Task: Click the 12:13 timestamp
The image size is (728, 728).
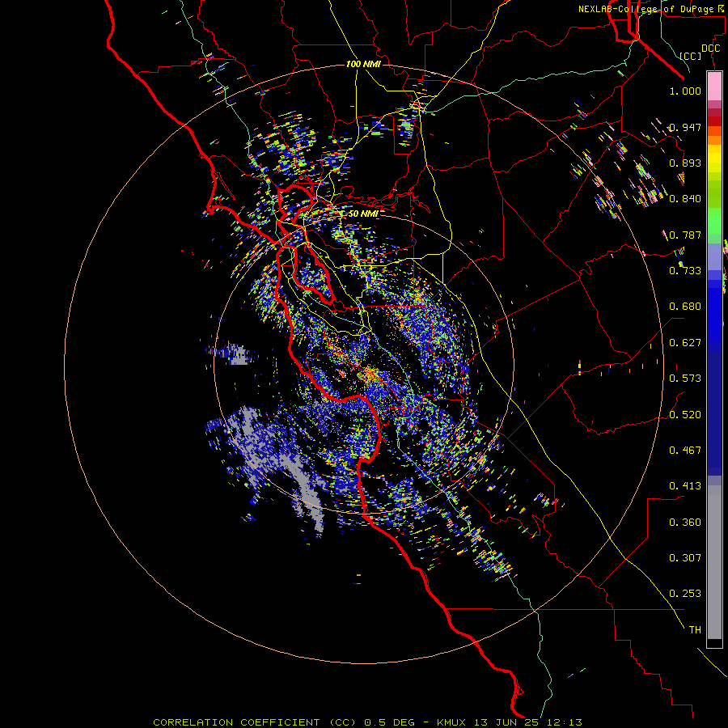Action: click(x=564, y=722)
